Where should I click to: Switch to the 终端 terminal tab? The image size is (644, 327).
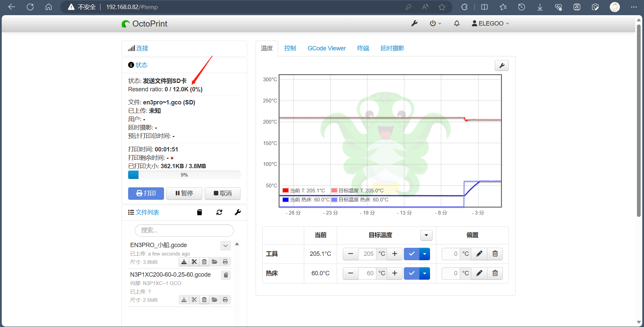click(x=363, y=48)
